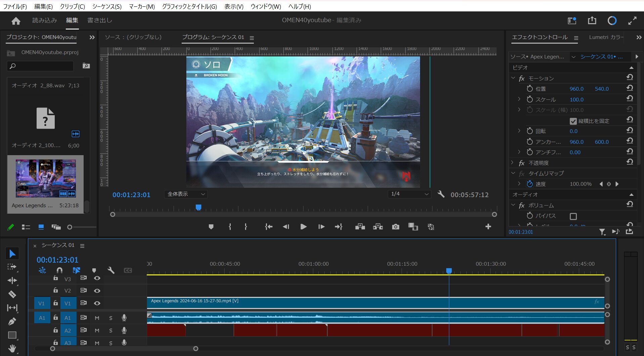
Task: Open the 1/4 playback resolution dropdown
Action: [x=409, y=194]
